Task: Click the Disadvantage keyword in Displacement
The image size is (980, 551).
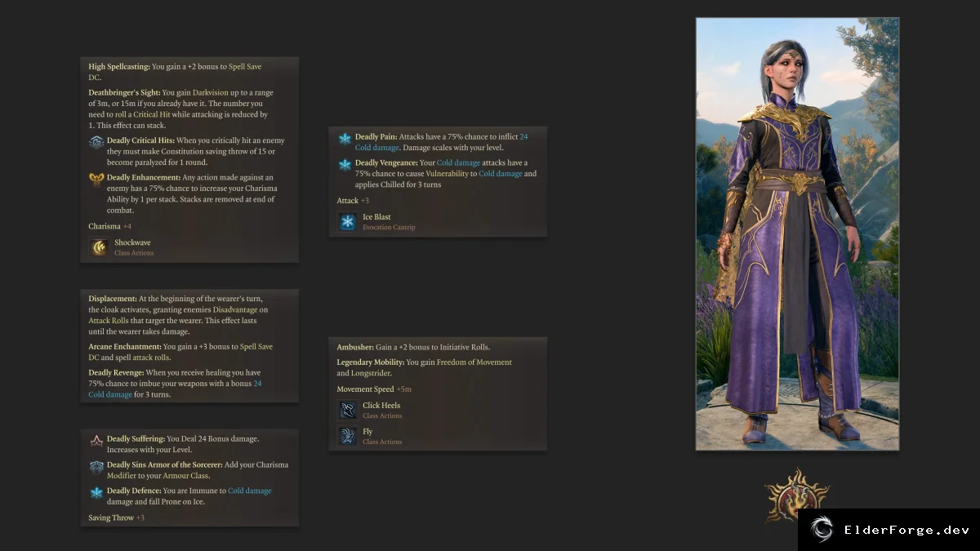Action: [236, 310]
